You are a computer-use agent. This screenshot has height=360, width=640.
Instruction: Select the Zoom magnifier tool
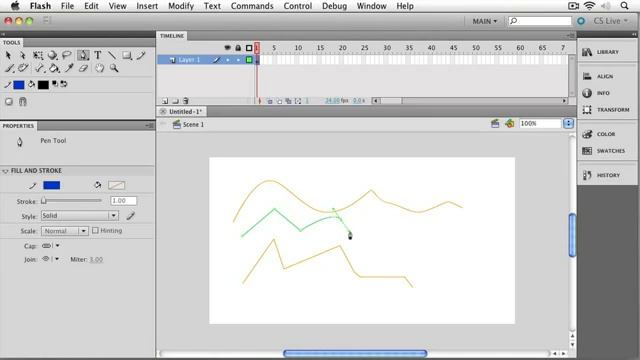tap(114, 68)
